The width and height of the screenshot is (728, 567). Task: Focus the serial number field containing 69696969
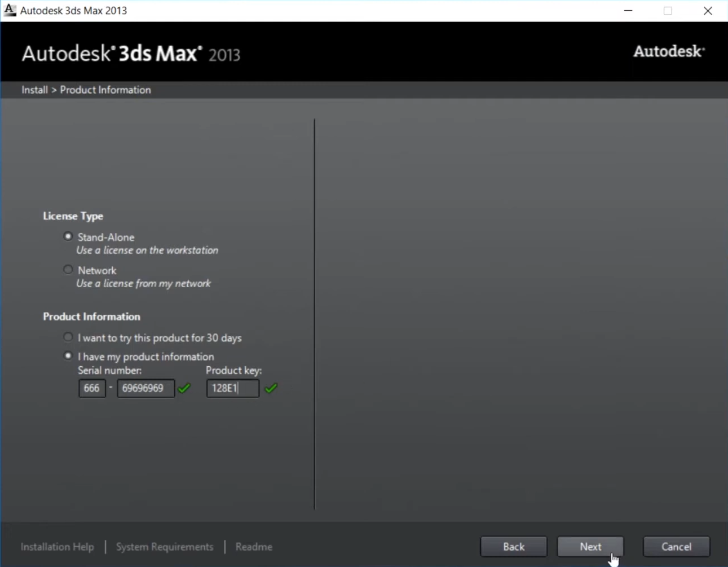coord(145,388)
